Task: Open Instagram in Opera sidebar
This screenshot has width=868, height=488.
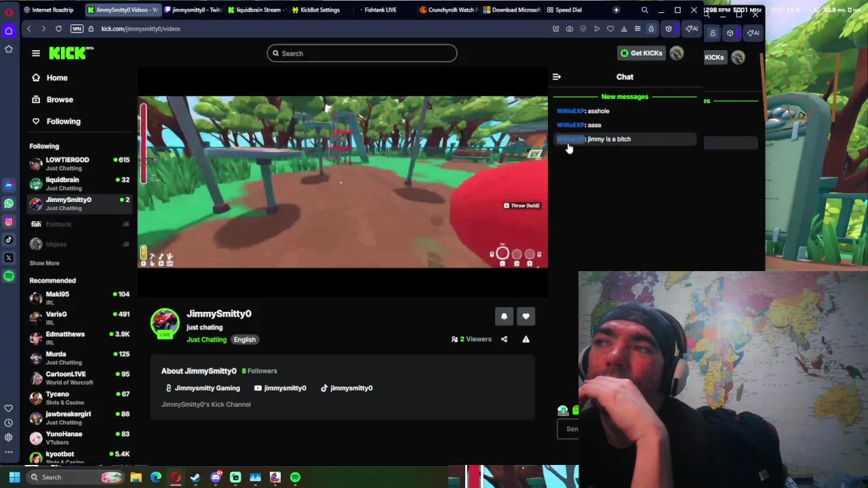Action: point(9,222)
